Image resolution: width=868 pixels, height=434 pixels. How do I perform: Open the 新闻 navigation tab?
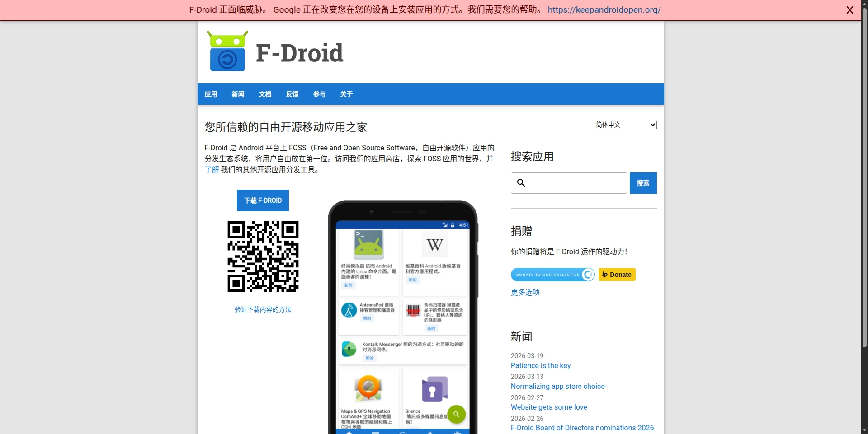click(238, 94)
